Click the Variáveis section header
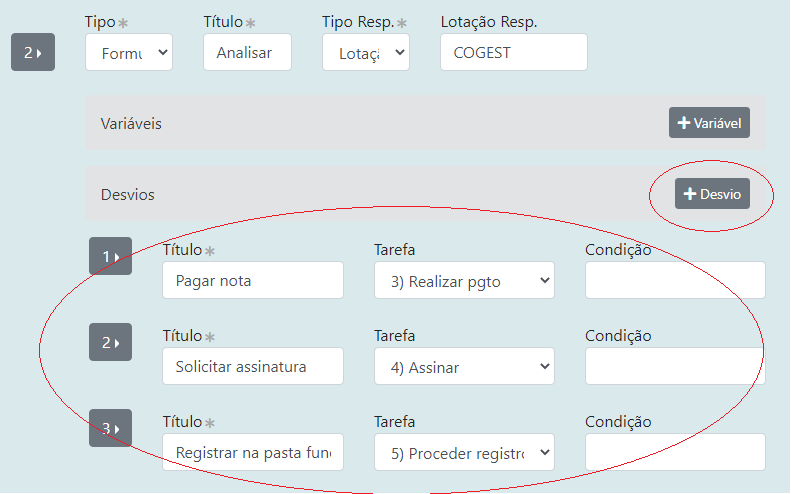Viewport: 791px width, 494px height. [132, 123]
